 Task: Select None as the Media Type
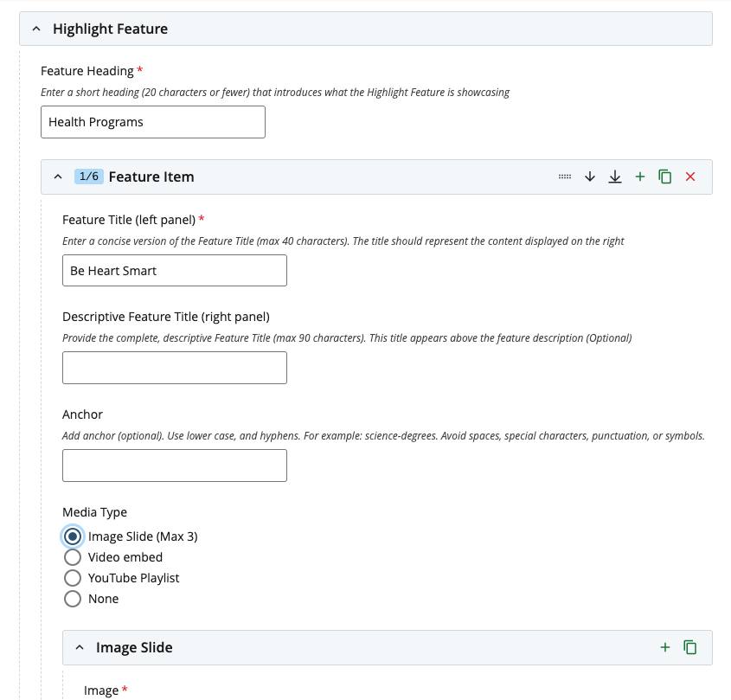[73, 599]
